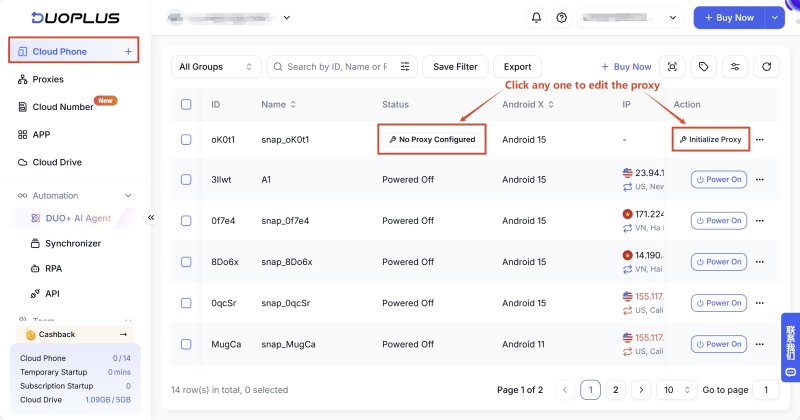Check the 0f7e4 row checkbox
The image size is (800, 420).
pos(186,221)
